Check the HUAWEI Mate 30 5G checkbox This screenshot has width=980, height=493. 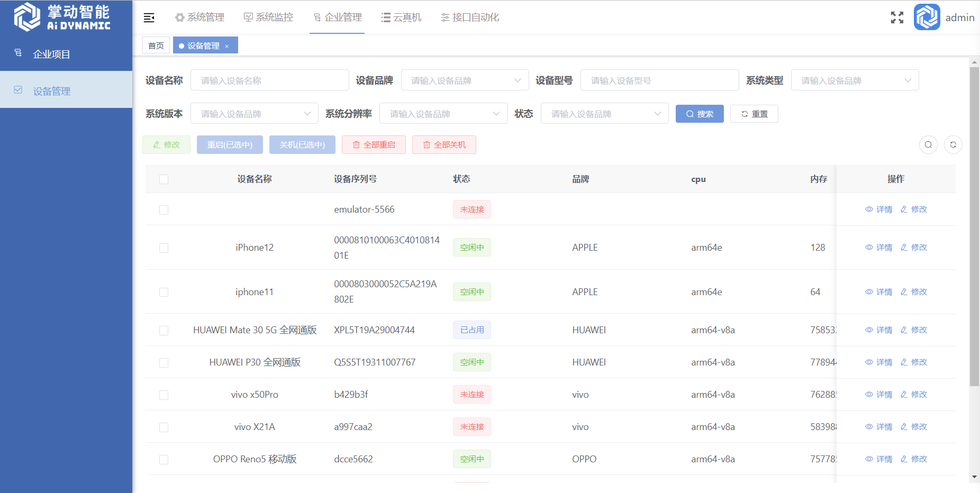[x=164, y=331]
